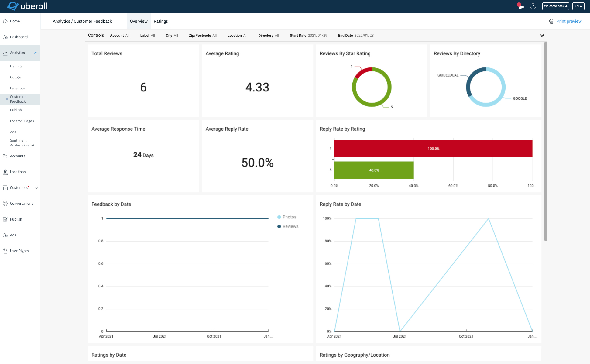Expand the Customers menu chevron
Viewport: 590px width, 364px height.
[36, 187]
